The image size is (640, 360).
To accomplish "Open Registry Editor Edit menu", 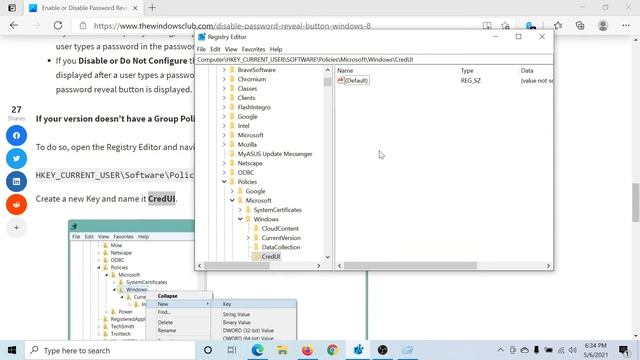I will click(215, 49).
